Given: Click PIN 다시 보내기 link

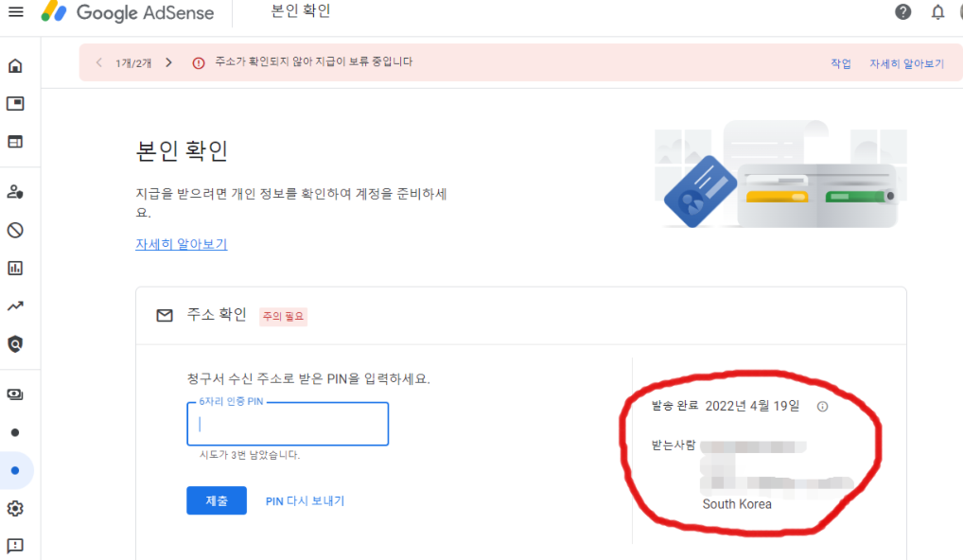Looking at the screenshot, I should click(305, 500).
